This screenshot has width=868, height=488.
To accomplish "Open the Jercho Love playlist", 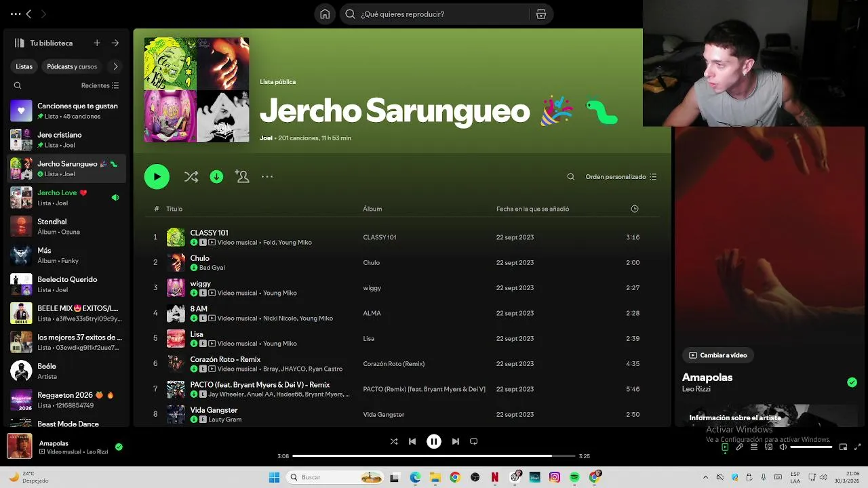I will coord(66,197).
